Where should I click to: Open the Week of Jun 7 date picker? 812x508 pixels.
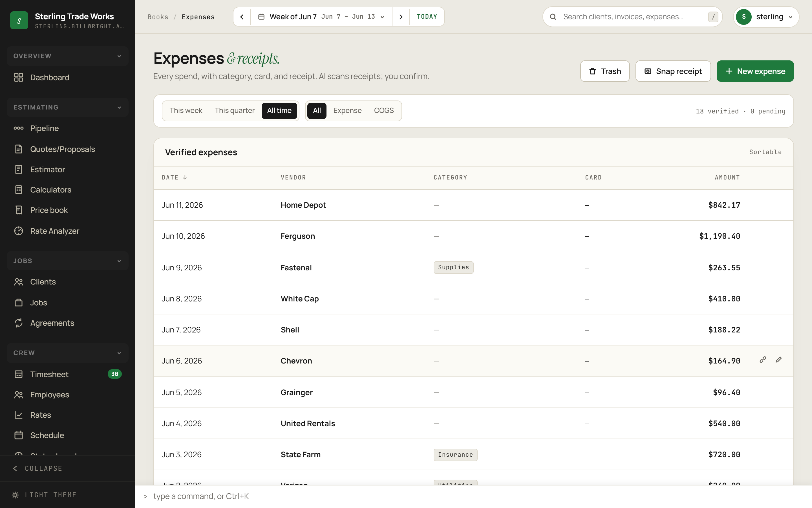[321, 17]
